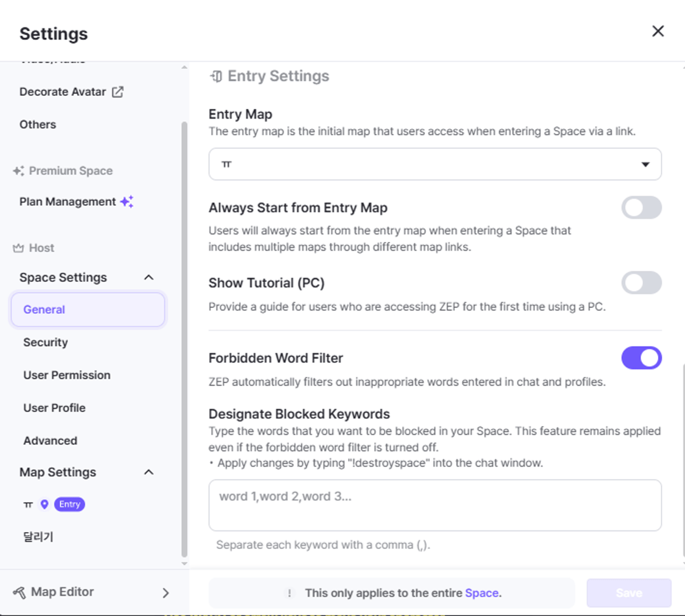Turn on Show Tutorial (PC) switch
Screen dimensions: 685x616
click(641, 283)
